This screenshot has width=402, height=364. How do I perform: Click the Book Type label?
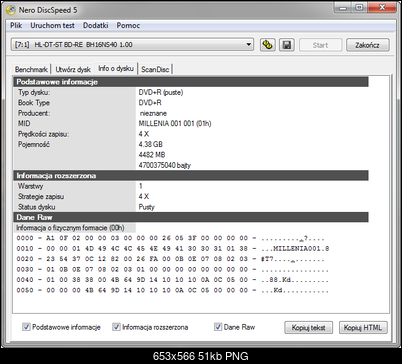pyautogui.click(x=34, y=103)
